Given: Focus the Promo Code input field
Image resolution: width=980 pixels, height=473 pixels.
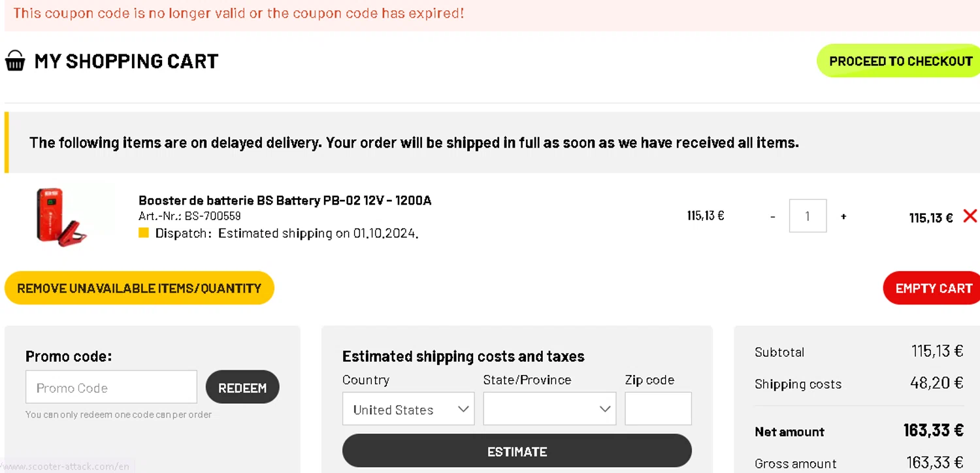Looking at the screenshot, I should [111, 387].
